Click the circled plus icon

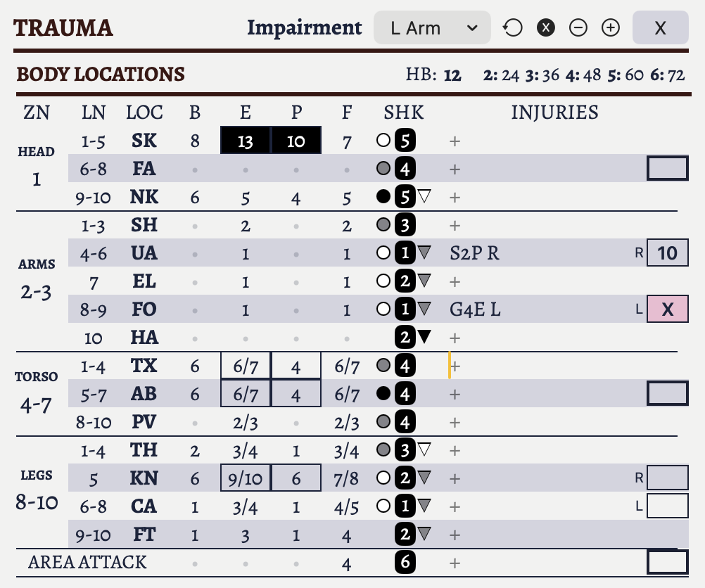tap(611, 28)
